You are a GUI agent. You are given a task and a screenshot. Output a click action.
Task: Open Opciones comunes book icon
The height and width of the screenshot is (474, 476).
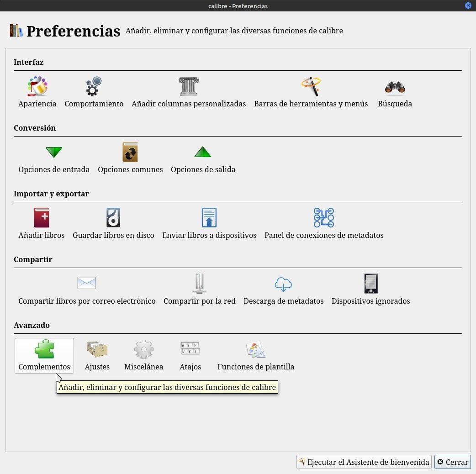[x=130, y=152]
